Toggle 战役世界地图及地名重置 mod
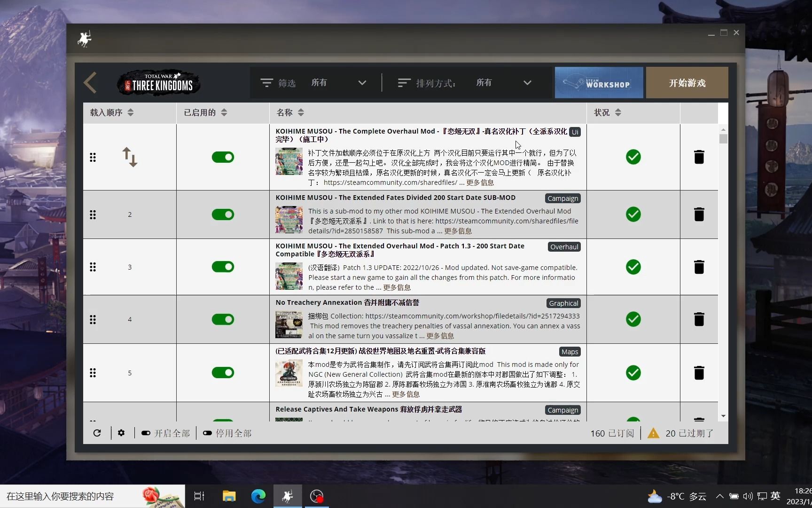 pyautogui.click(x=223, y=373)
